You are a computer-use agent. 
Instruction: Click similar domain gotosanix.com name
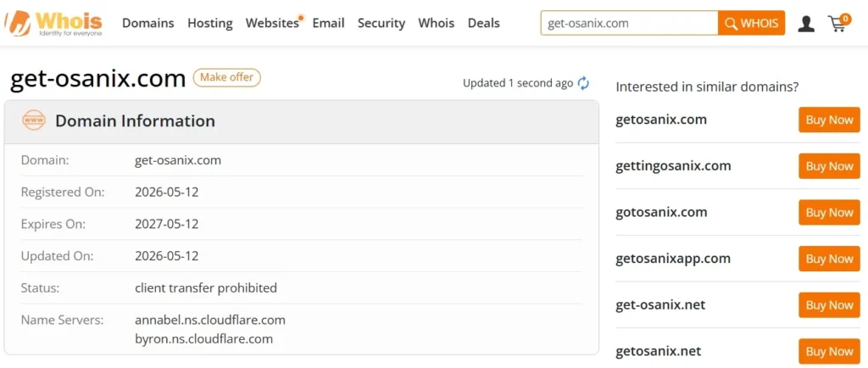click(661, 212)
